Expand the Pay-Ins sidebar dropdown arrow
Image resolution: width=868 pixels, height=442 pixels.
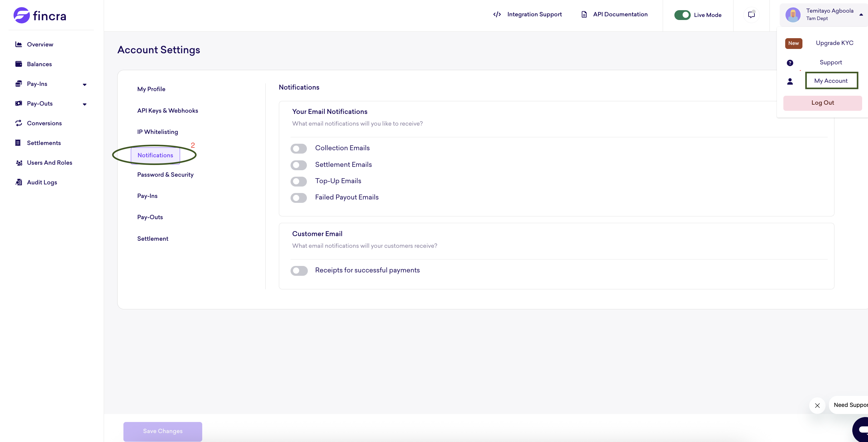[x=85, y=85]
